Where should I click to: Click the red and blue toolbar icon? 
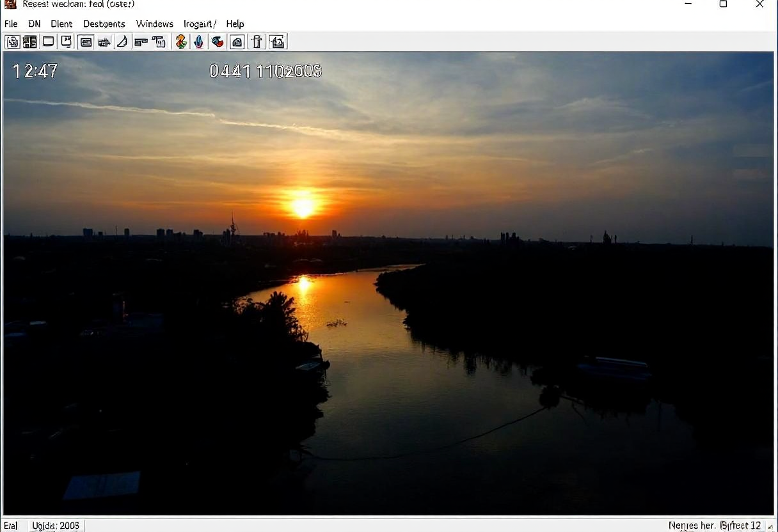(x=218, y=42)
